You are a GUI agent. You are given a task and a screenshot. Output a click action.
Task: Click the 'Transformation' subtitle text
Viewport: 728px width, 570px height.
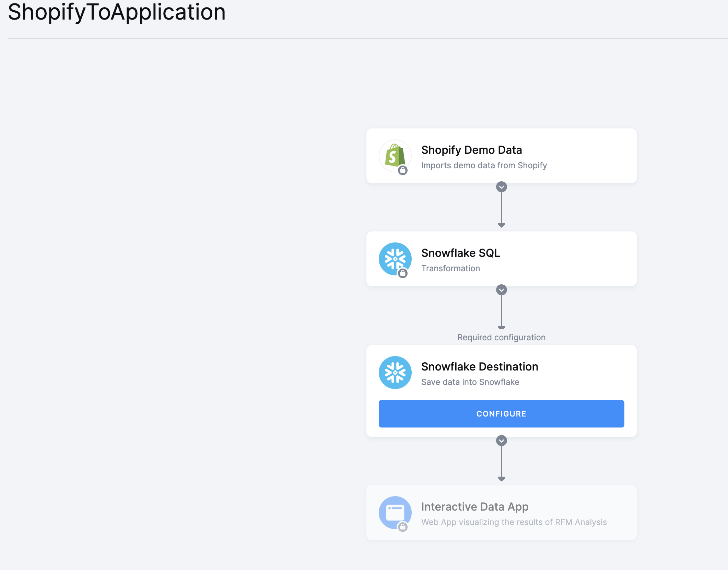[450, 269]
